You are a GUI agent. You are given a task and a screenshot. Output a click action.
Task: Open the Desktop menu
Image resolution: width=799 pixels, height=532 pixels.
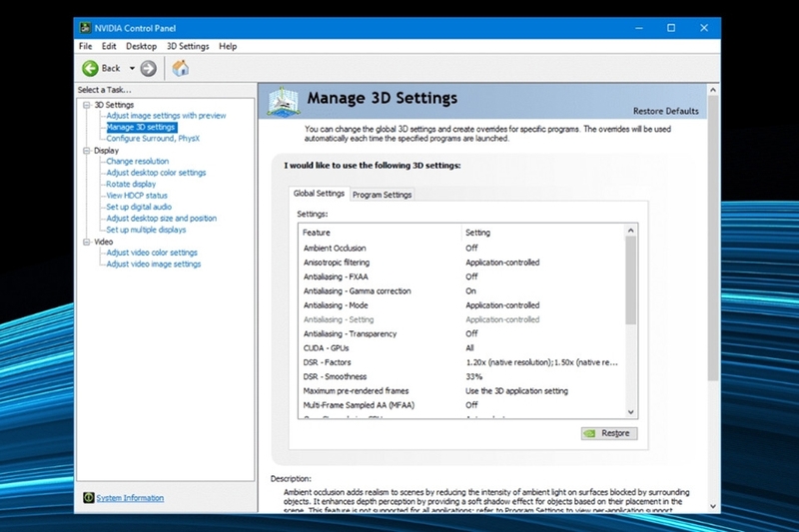point(141,46)
